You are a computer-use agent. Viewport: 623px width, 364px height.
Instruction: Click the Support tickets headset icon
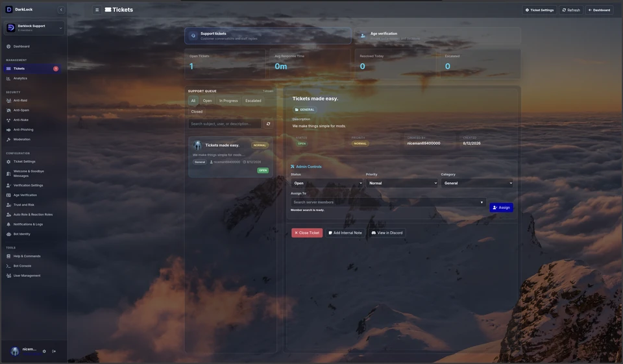point(193,36)
